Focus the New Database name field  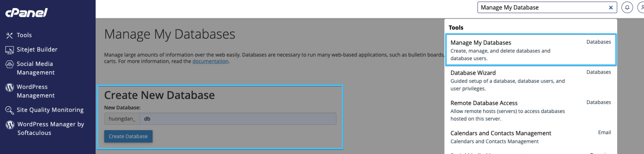click(x=238, y=119)
